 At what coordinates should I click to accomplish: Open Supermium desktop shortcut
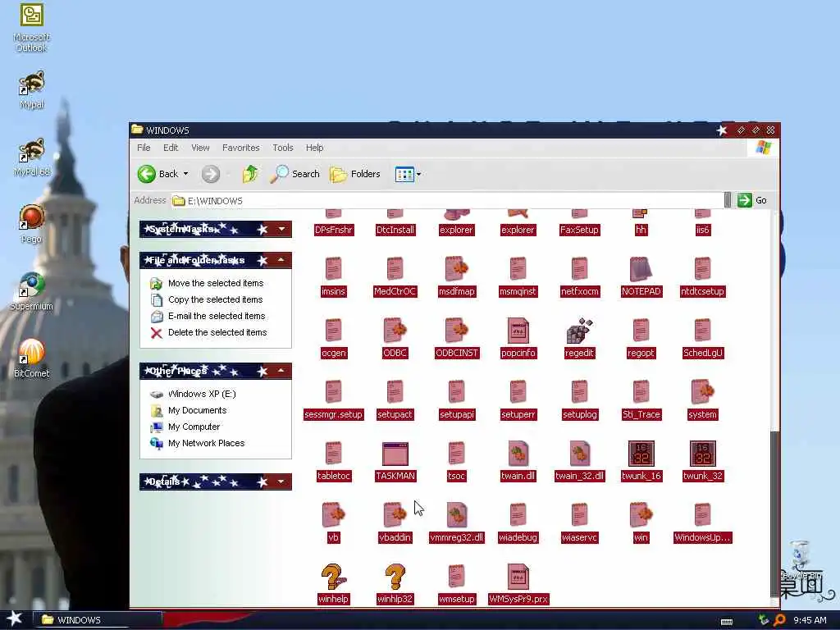coord(32,291)
